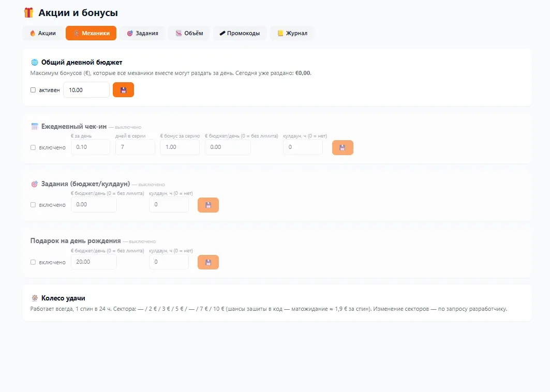
Task: Click чек-ин € бюджет/день field
Action: [x=228, y=147]
